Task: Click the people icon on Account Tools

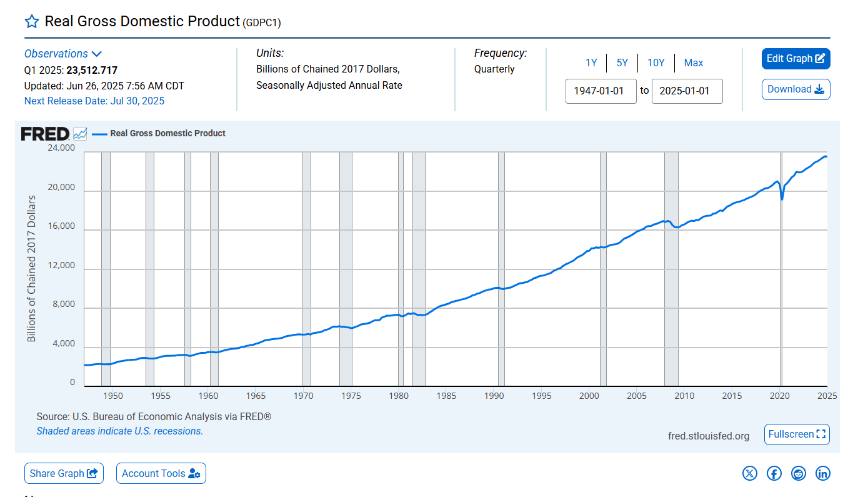Action: point(195,473)
